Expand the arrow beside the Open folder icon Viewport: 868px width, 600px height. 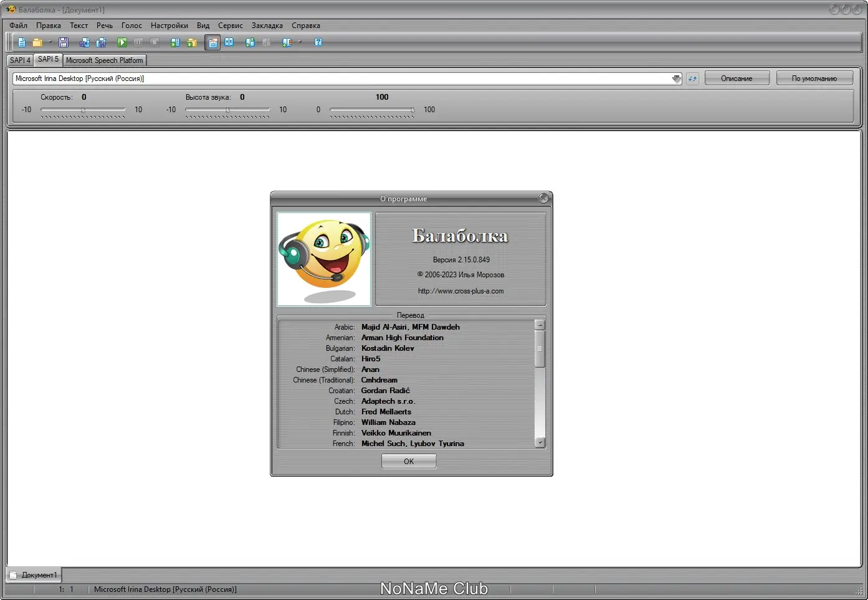pyautogui.click(x=50, y=42)
